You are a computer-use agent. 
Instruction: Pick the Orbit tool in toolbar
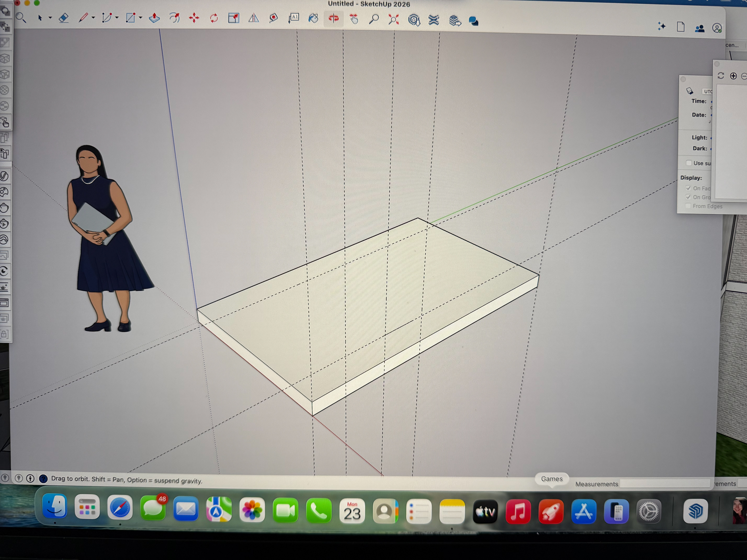point(334,18)
